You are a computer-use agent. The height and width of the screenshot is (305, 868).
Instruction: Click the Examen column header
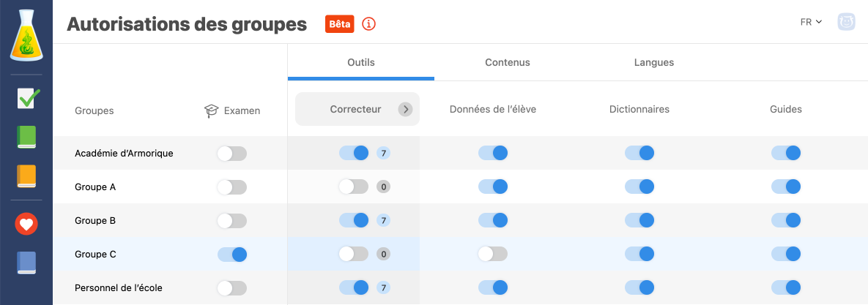[x=232, y=110]
